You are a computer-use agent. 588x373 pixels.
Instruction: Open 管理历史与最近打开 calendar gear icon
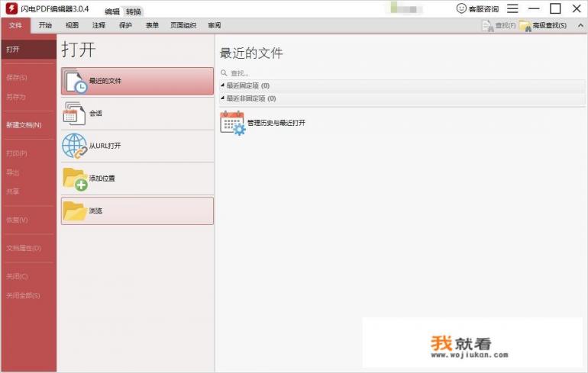232,123
